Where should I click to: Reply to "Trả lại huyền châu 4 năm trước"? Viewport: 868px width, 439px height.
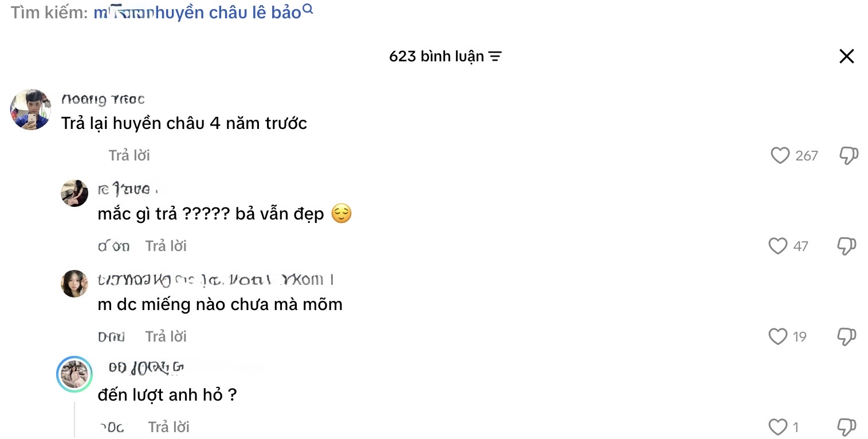(x=129, y=155)
